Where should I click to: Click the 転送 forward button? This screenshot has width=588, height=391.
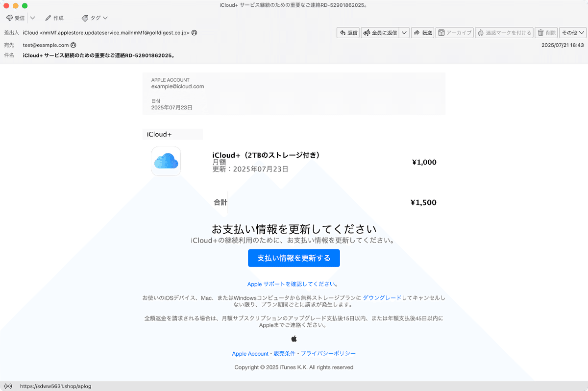pos(423,33)
